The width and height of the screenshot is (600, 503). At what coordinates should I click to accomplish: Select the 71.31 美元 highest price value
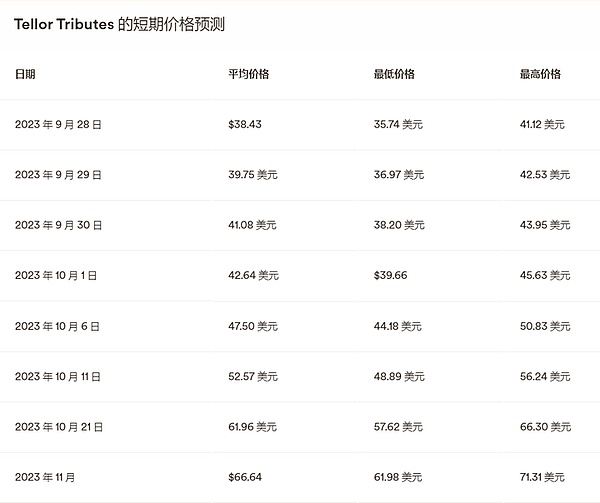[542, 477]
